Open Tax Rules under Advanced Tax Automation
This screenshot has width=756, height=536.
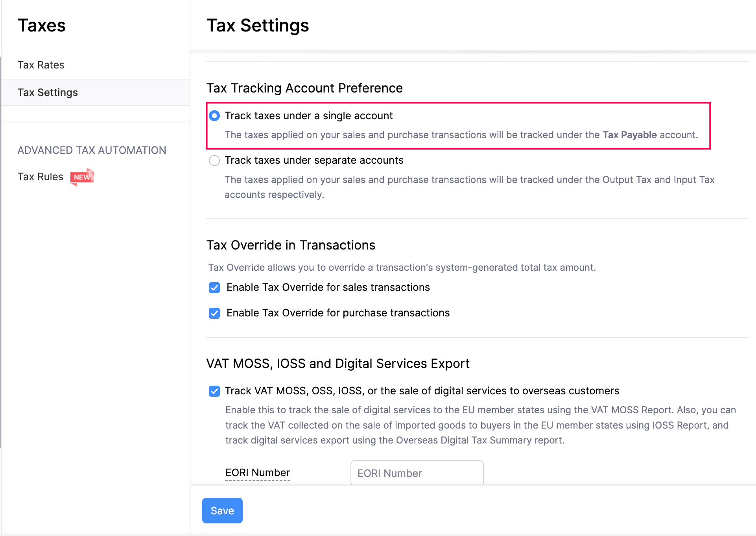pos(40,176)
